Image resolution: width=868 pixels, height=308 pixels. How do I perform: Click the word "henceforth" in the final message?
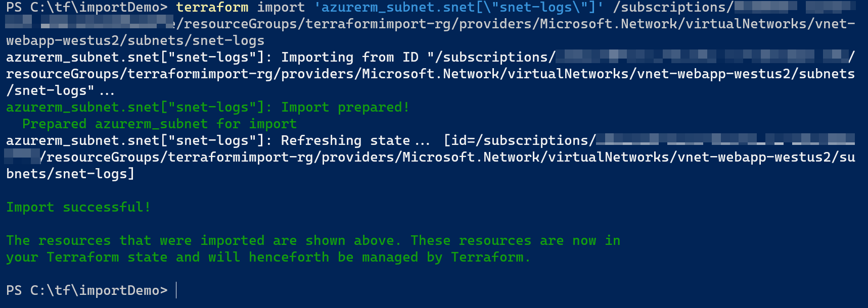289,257
